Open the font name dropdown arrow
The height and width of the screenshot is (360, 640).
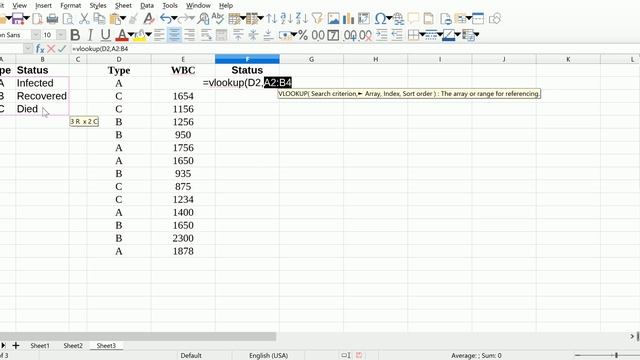click(x=36, y=35)
